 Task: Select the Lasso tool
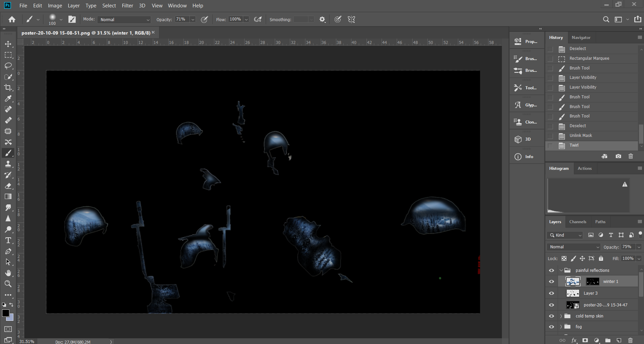pyautogui.click(x=8, y=66)
